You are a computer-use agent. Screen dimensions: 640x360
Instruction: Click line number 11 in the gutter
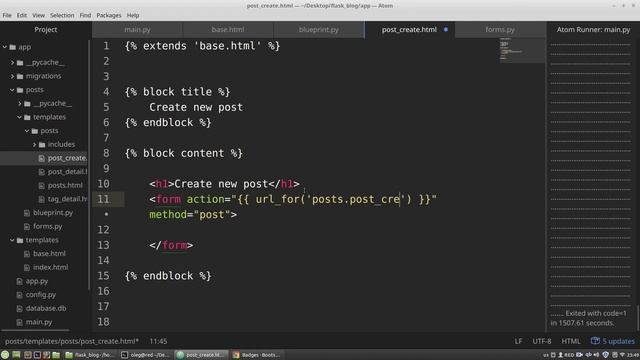pos(103,199)
